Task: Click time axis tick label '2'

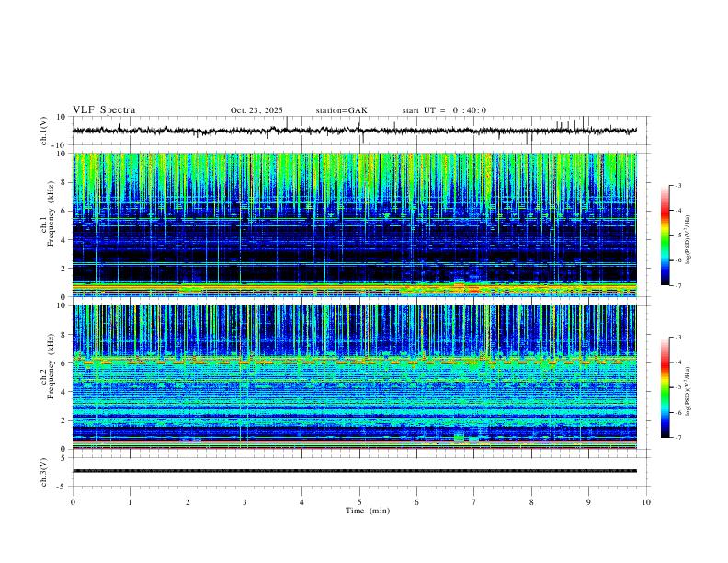Action: pos(188,502)
